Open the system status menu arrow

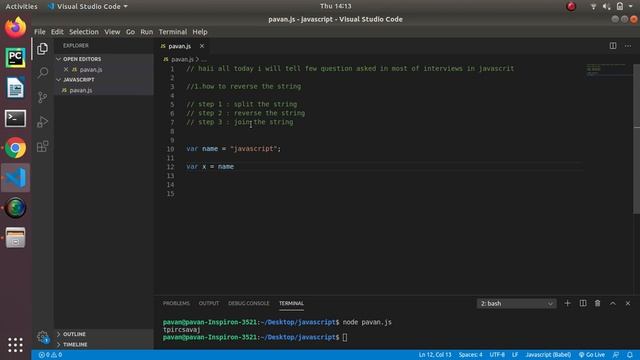point(630,6)
